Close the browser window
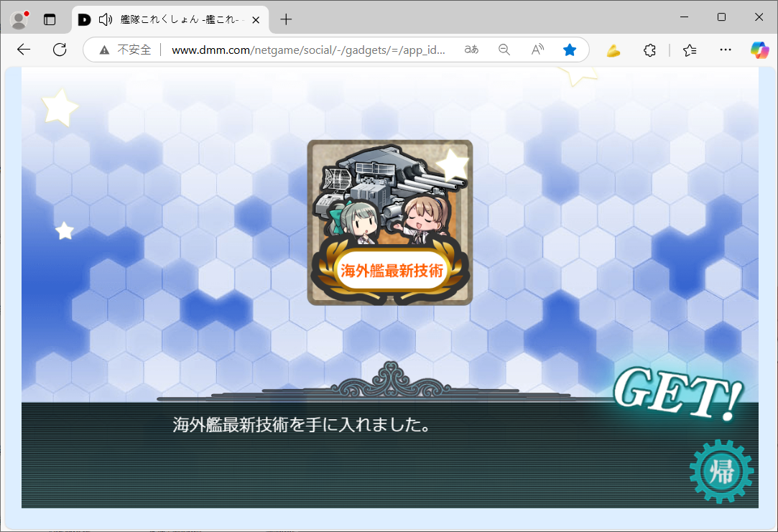 coord(759,17)
